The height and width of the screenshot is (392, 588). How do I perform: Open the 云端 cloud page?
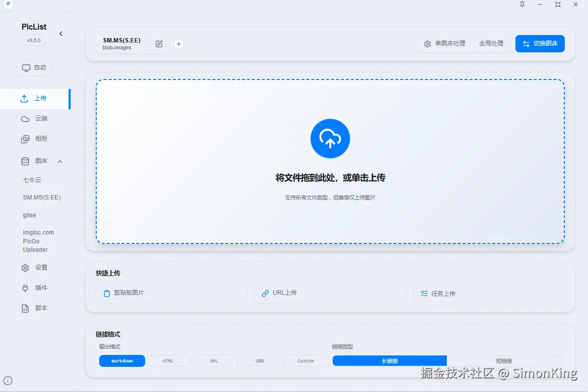(35, 118)
